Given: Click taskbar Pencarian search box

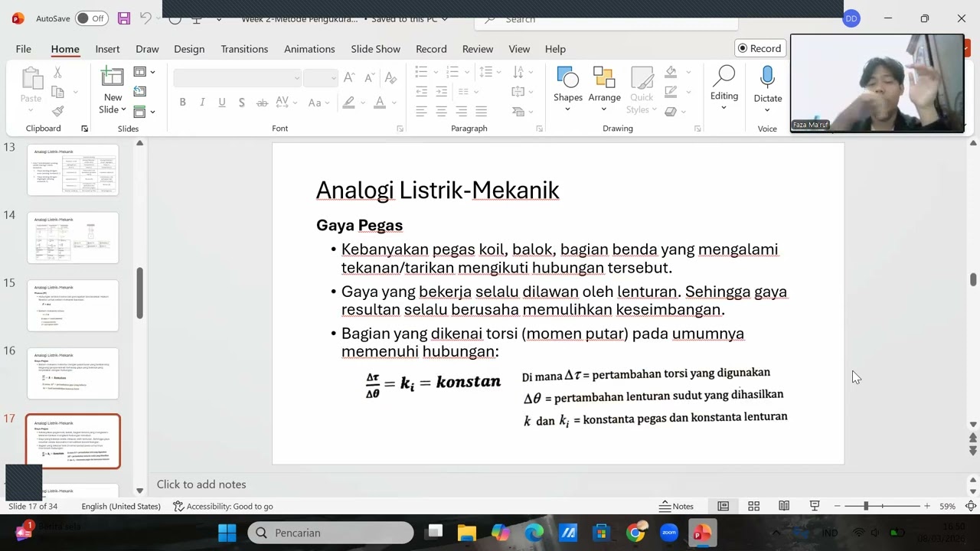Looking at the screenshot, I should (x=330, y=533).
